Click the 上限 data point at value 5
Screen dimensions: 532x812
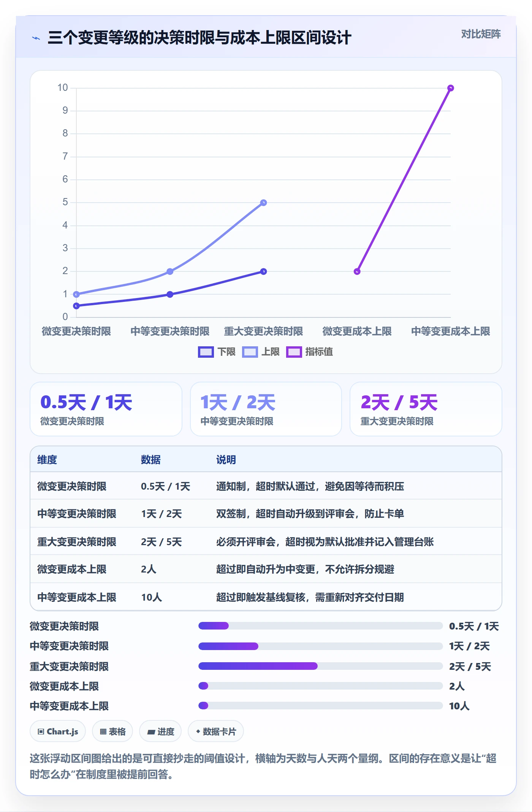coord(264,203)
